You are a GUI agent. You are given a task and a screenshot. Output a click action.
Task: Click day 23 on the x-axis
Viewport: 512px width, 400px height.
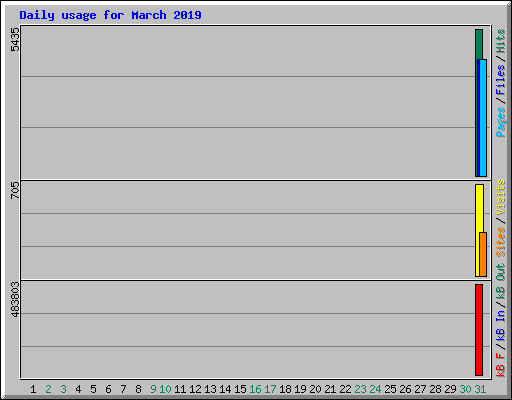click(x=360, y=389)
